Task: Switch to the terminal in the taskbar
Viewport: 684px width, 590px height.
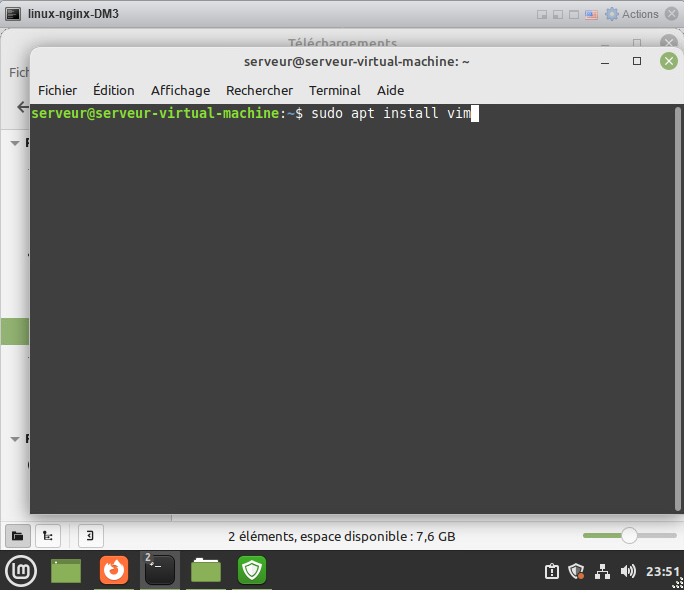Action: [x=159, y=570]
